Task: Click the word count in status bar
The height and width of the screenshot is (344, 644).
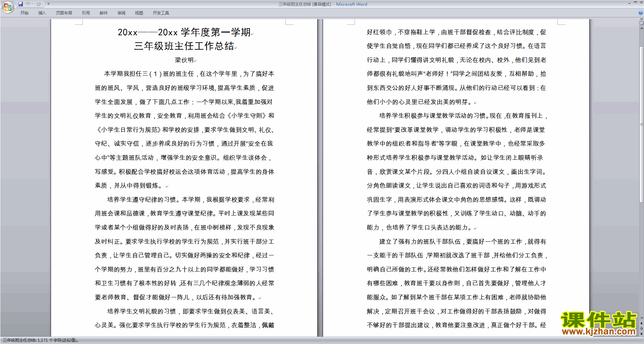Action: pyautogui.click(x=40, y=340)
